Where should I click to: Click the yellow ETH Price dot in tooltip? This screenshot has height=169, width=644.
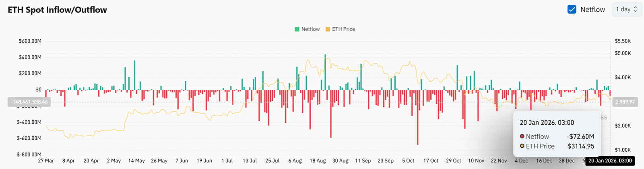point(522,146)
